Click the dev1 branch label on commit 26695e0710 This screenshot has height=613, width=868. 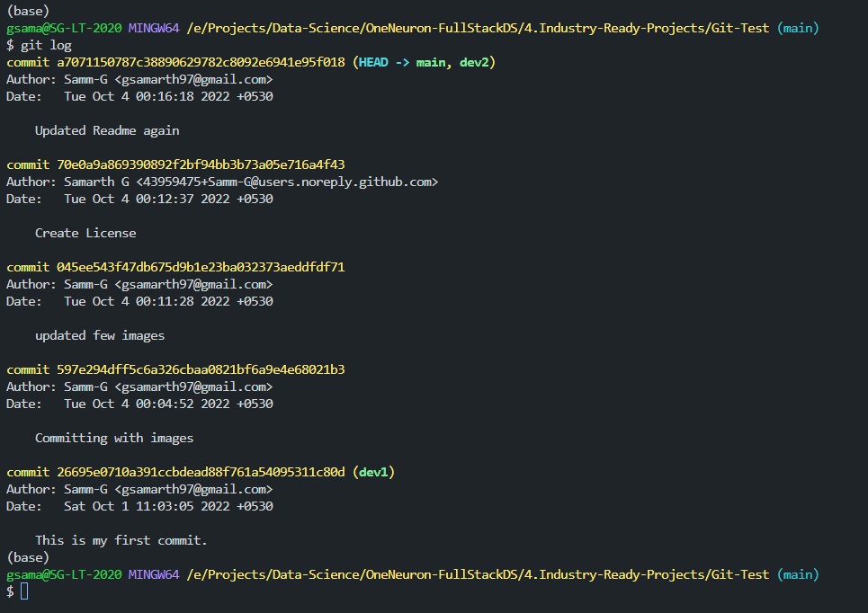(x=373, y=471)
